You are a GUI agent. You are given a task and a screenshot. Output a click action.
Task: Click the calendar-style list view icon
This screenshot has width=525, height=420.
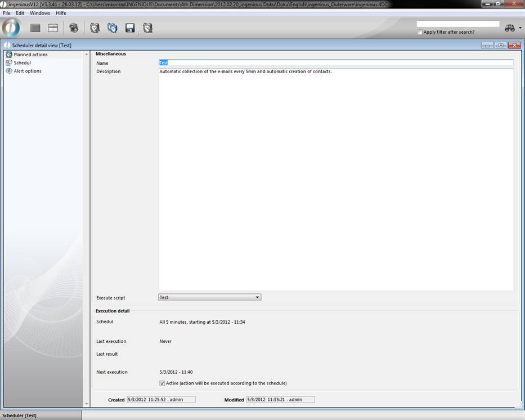(53, 28)
